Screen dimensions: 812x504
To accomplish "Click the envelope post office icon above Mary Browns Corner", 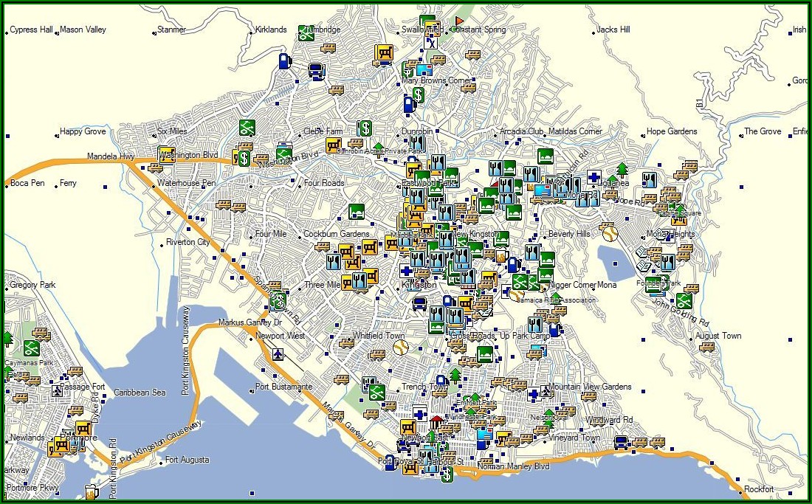I will pos(424,70).
